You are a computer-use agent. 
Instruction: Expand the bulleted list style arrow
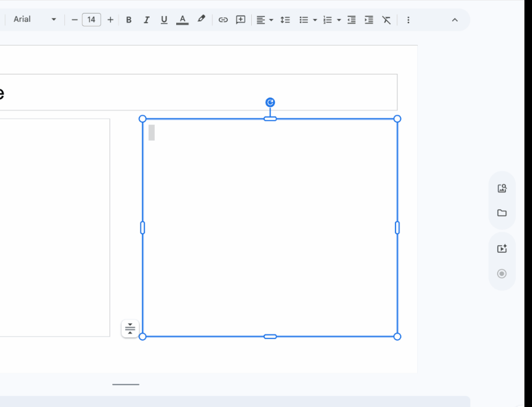click(315, 20)
